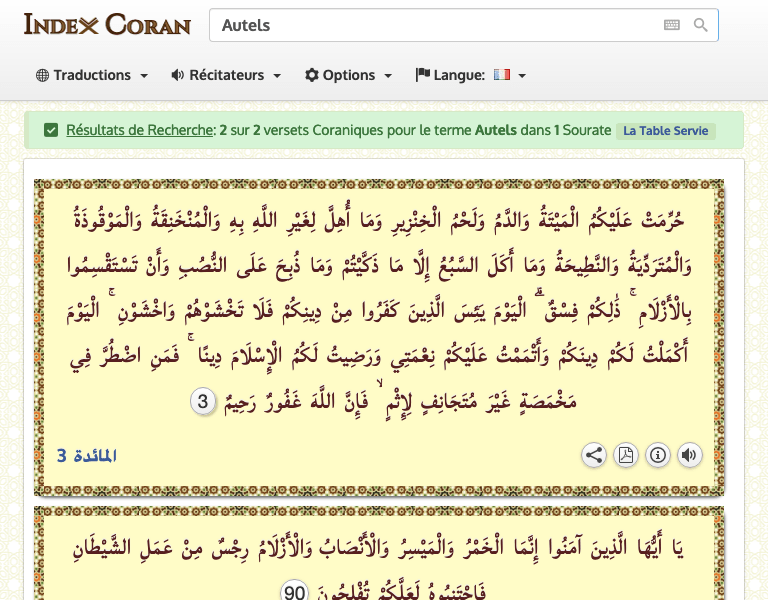
Task: Click the green checkmark in results banner
Action: point(51,130)
